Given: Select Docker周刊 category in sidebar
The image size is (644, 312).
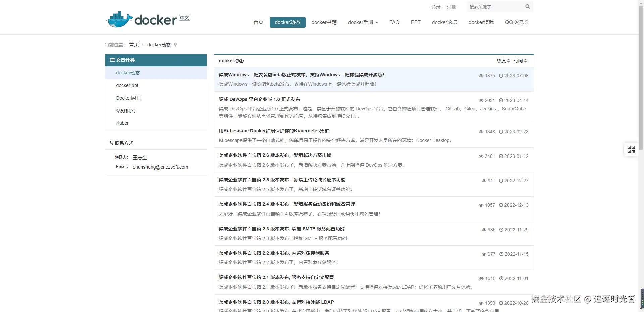Looking at the screenshot, I should click(x=156, y=98).
